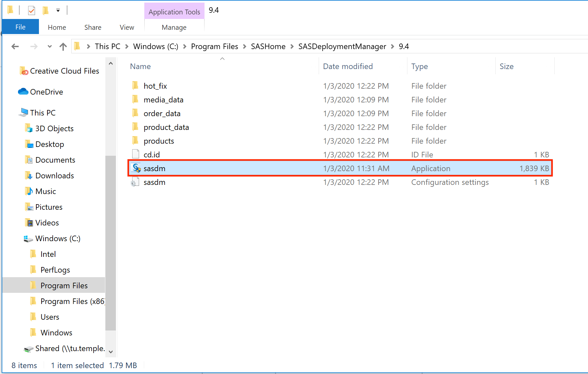This screenshot has height=374, width=588.
Task: Go back using the Back arrow
Action: click(x=15, y=46)
